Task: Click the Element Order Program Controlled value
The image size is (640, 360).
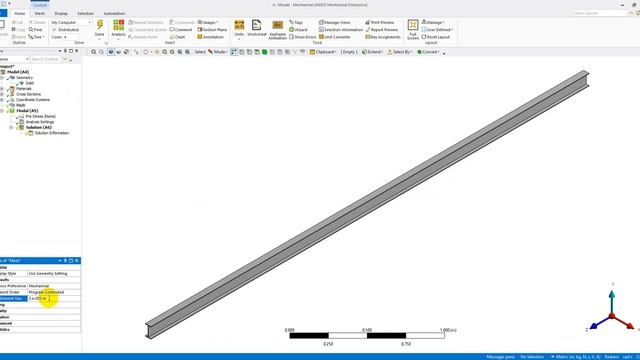Action: tap(54, 292)
